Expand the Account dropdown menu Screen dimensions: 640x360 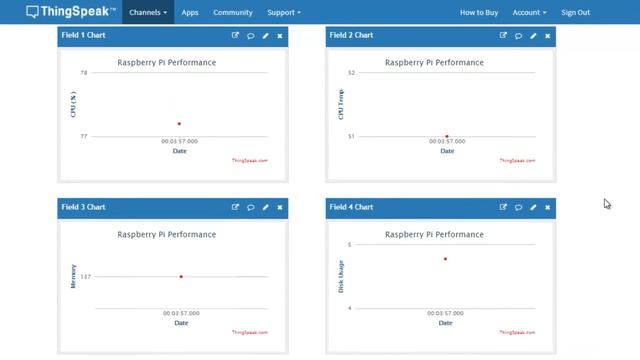(529, 13)
